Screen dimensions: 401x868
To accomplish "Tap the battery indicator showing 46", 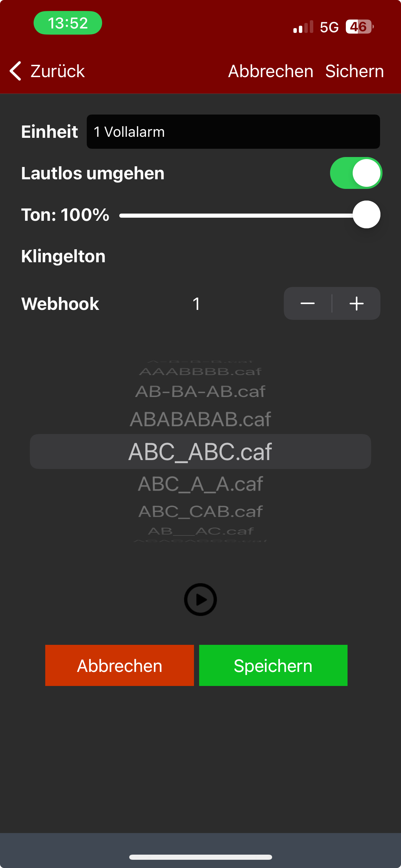I will pyautogui.click(x=359, y=26).
